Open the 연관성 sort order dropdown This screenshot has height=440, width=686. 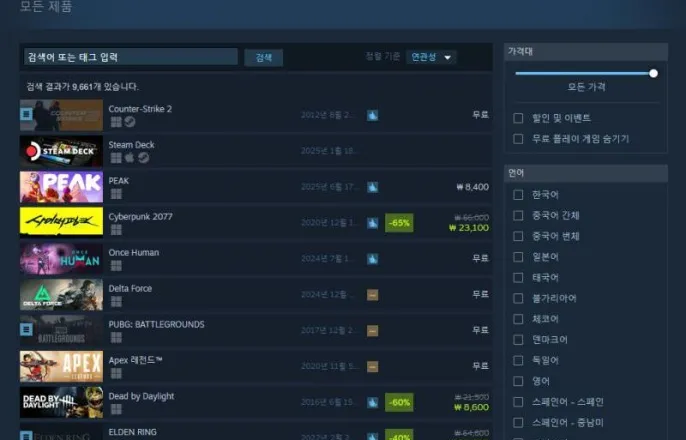coord(431,57)
